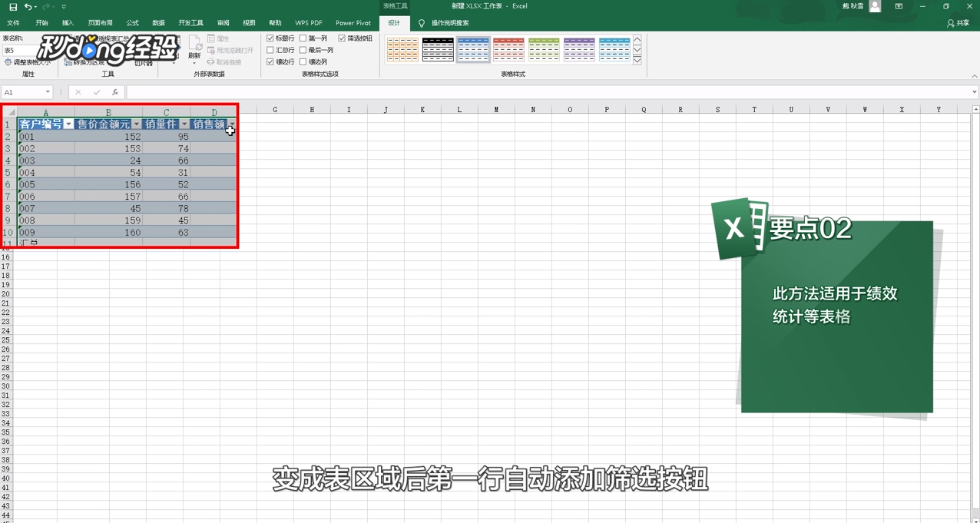The width and height of the screenshot is (980, 523).
Task: Click the formula bar confirm checkmark icon
Action: (97, 92)
